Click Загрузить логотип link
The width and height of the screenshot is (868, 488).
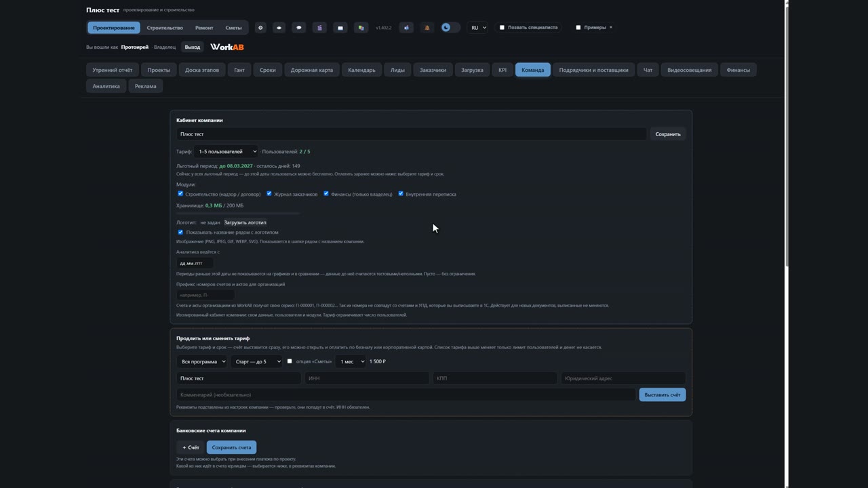tap(245, 222)
